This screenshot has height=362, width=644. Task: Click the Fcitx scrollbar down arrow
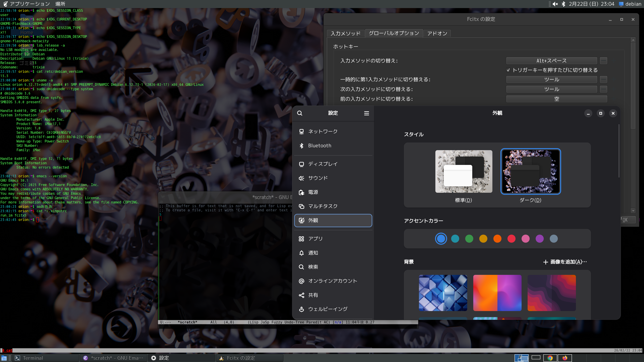coord(633,210)
